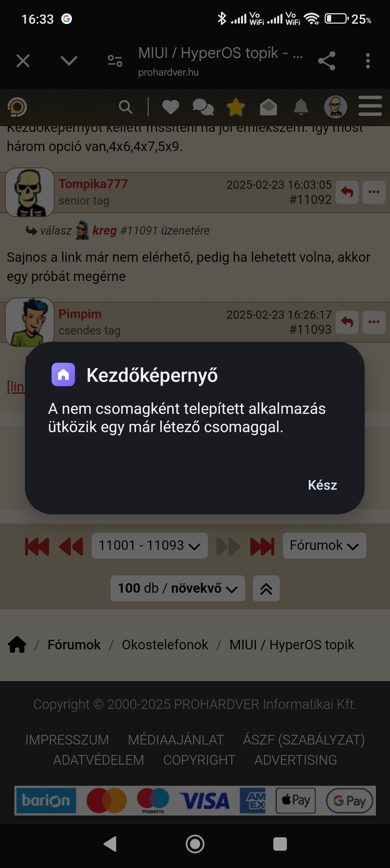
Task: Open notifications bell icon
Action: (x=301, y=107)
